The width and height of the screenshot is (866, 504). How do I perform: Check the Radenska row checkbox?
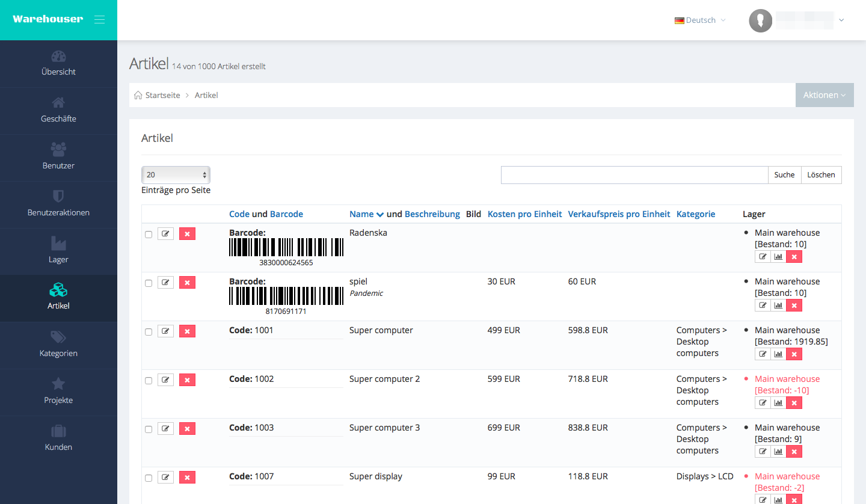click(x=149, y=235)
